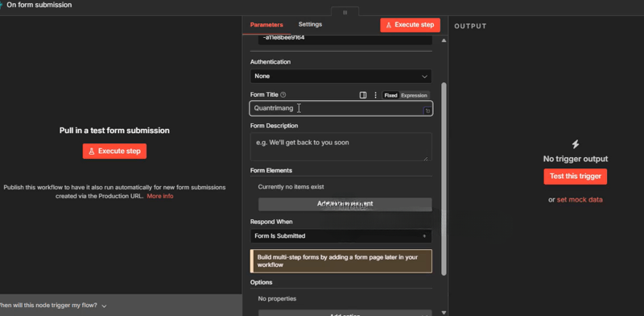Open the Form Title focus panel icon
The height and width of the screenshot is (316, 644).
(363, 95)
